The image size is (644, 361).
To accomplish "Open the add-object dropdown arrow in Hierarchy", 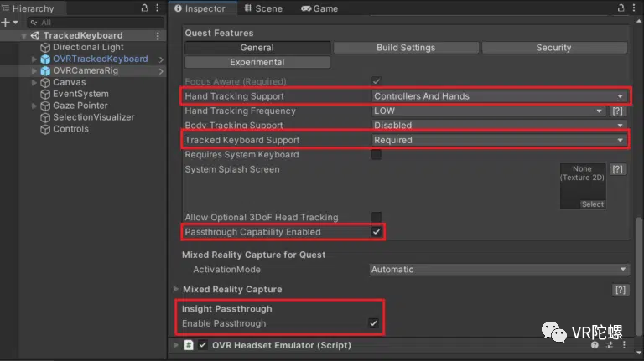I will coord(16,23).
